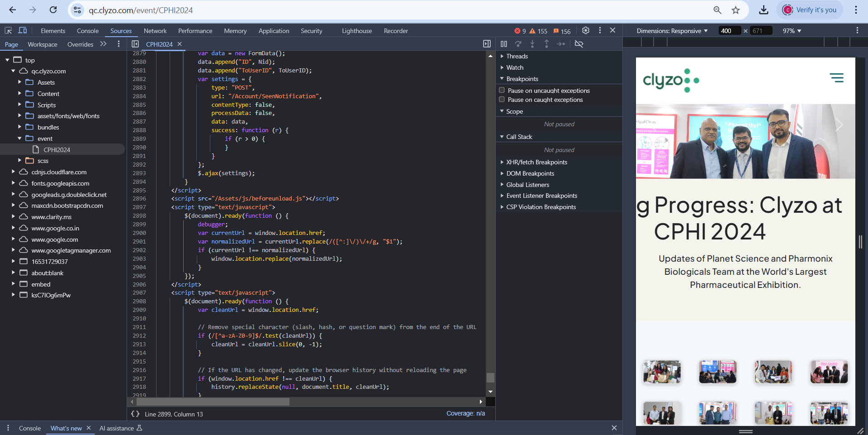
Task: Reload the page in the browser
Action: pos(53,10)
